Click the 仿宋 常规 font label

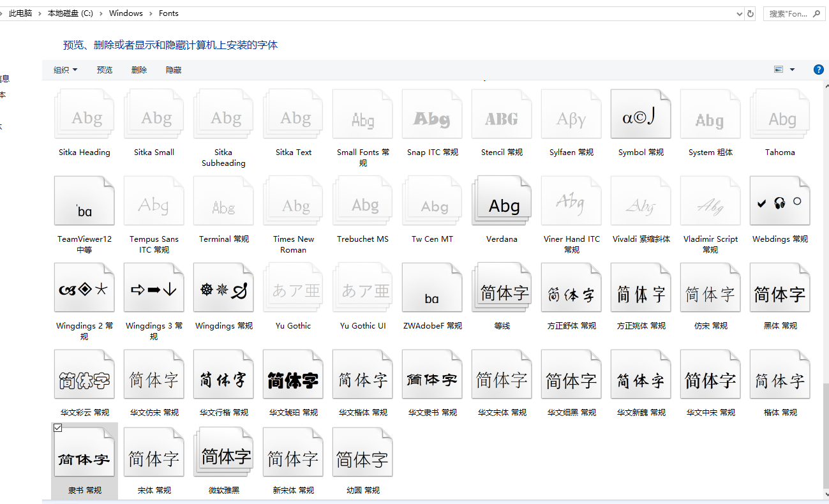[x=710, y=326]
